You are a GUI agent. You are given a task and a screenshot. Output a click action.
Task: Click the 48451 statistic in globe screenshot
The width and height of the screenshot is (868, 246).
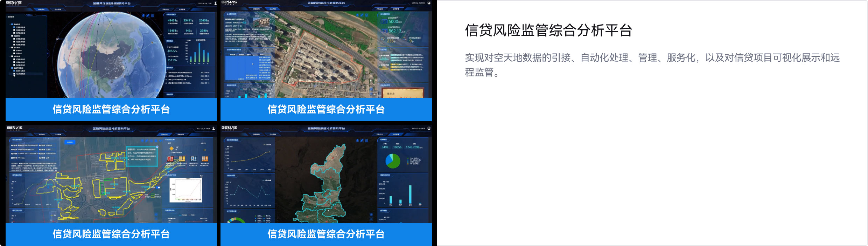173,21
